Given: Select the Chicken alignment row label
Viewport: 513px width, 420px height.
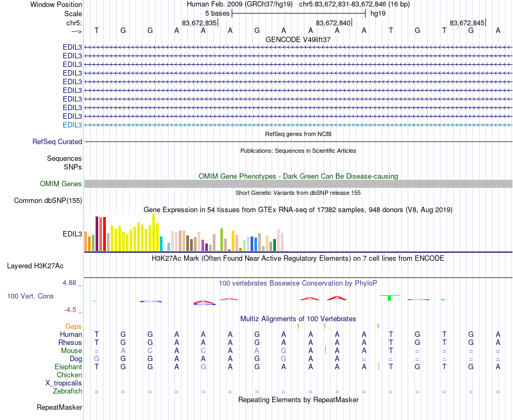Looking at the screenshot, I should [x=69, y=375].
